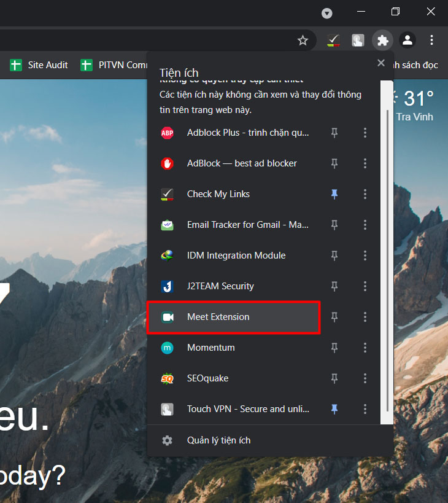Open the Chrome profile avatar icon
Screen dimensions: 448x503
tap(407, 41)
